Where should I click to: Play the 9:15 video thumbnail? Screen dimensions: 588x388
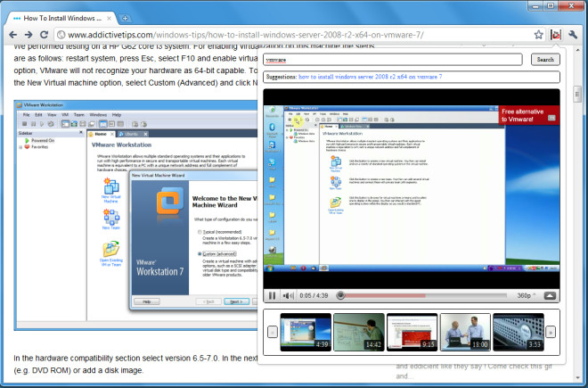tap(412, 332)
